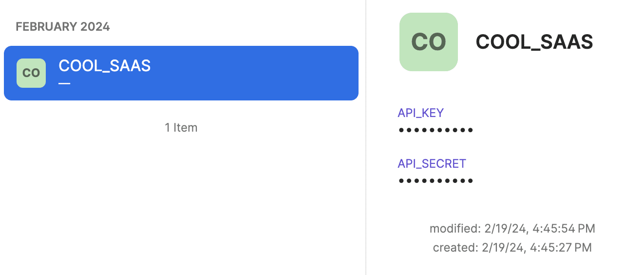Click the large green CO avatar
The image size is (644, 275).
428,42
